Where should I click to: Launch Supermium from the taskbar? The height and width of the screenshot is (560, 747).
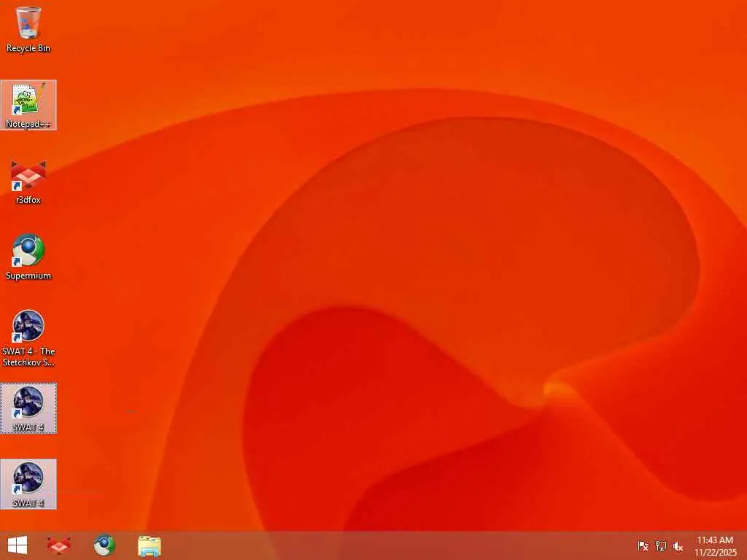[104, 545]
